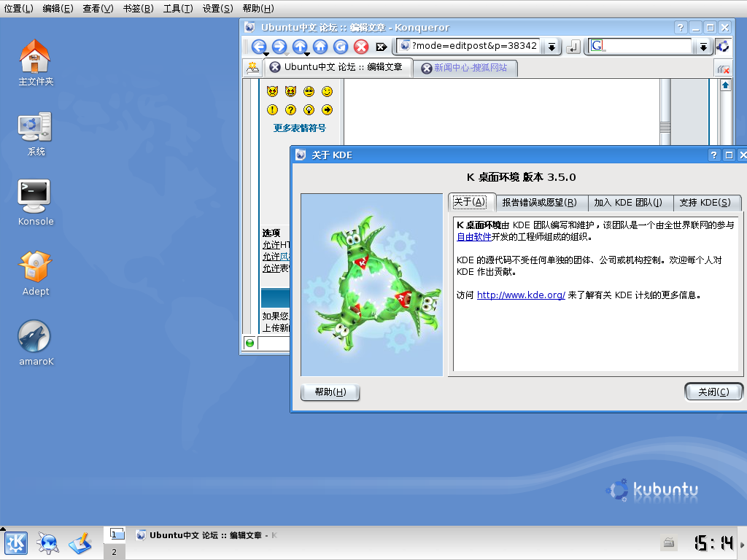The image size is (747, 560).
Task: Go back in Konqueror
Action: tap(259, 46)
